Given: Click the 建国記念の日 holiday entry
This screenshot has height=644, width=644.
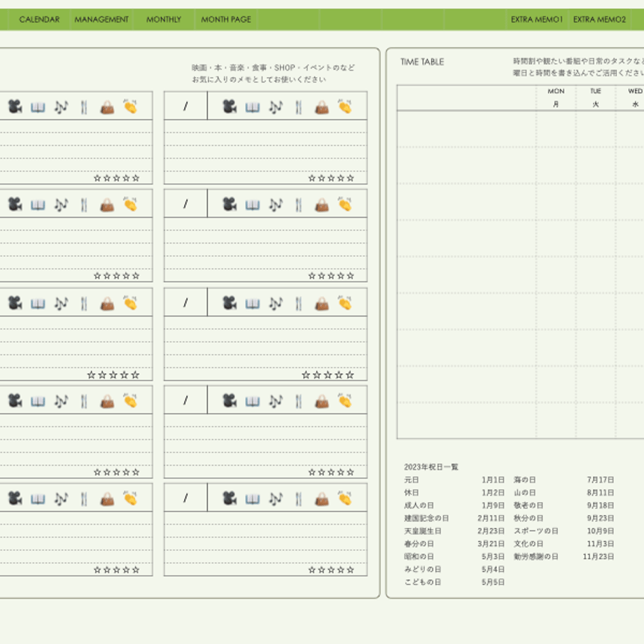Looking at the screenshot, I should coord(426,518).
